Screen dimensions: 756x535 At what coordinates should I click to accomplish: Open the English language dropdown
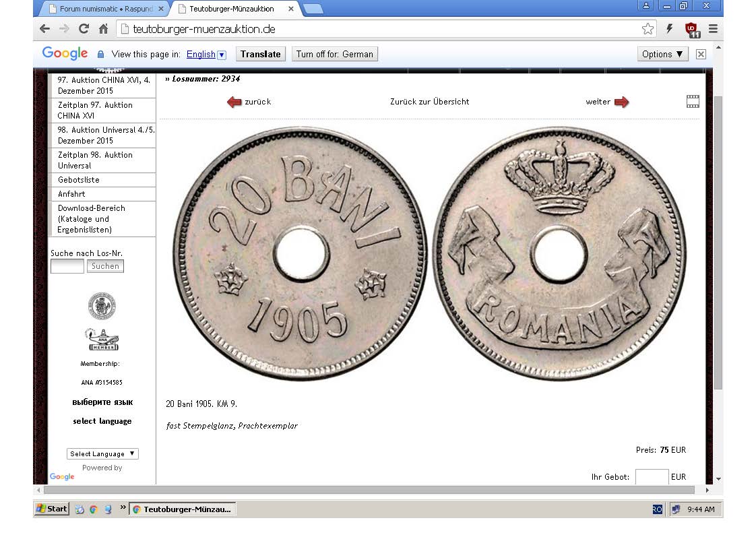click(222, 55)
